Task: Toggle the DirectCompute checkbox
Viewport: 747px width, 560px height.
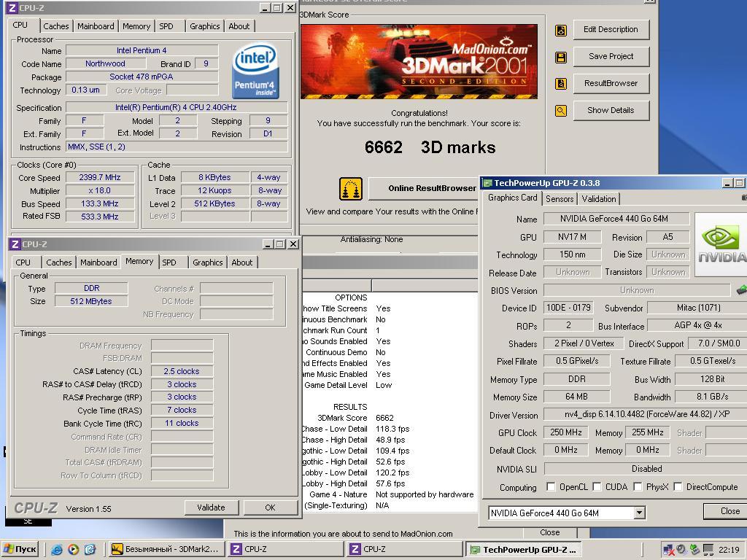Action: coord(678,486)
